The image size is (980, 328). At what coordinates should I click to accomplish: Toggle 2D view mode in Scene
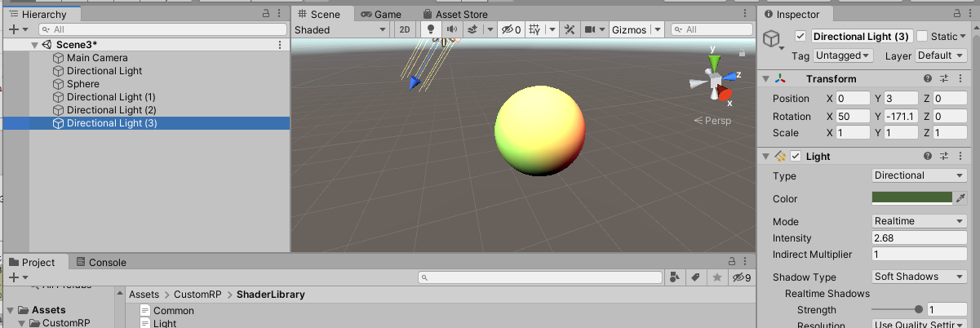click(x=405, y=30)
